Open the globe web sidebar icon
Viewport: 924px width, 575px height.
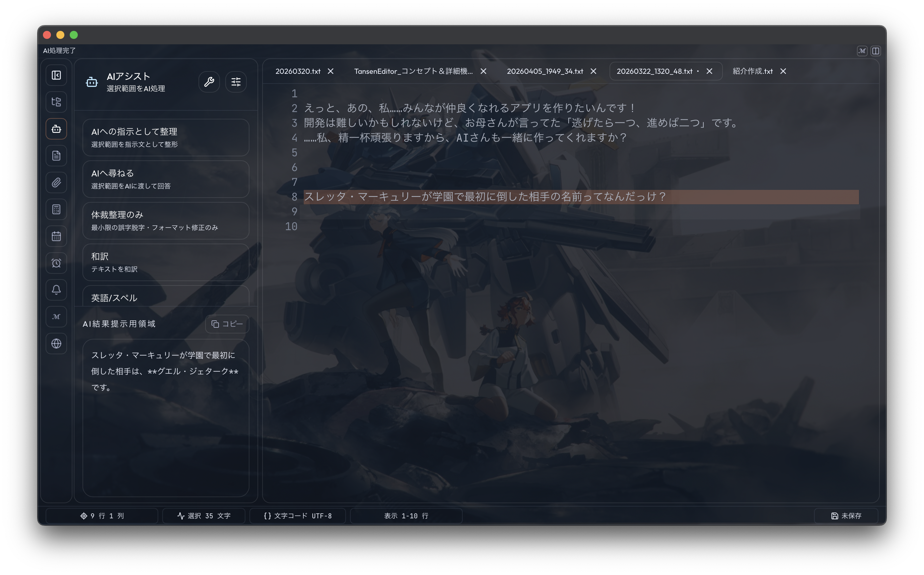coord(56,344)
